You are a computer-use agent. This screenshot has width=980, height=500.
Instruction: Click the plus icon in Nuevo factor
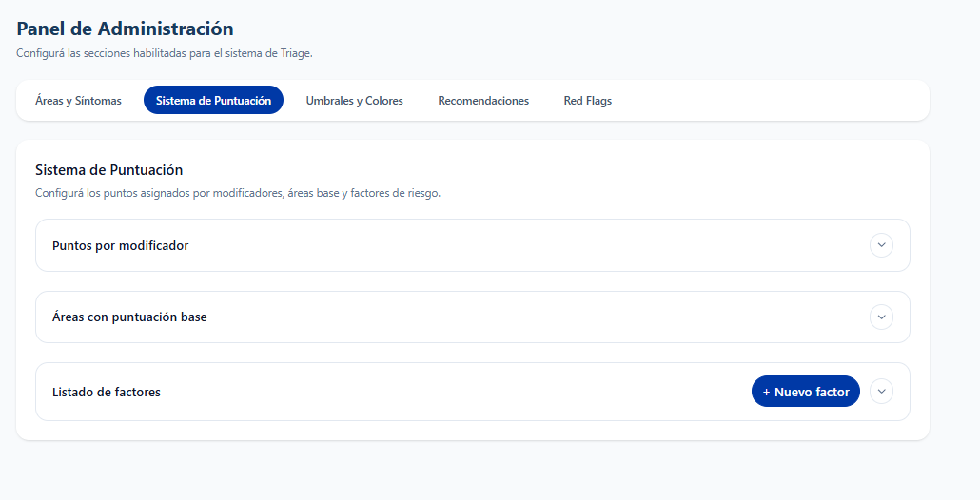coord(767,392)
